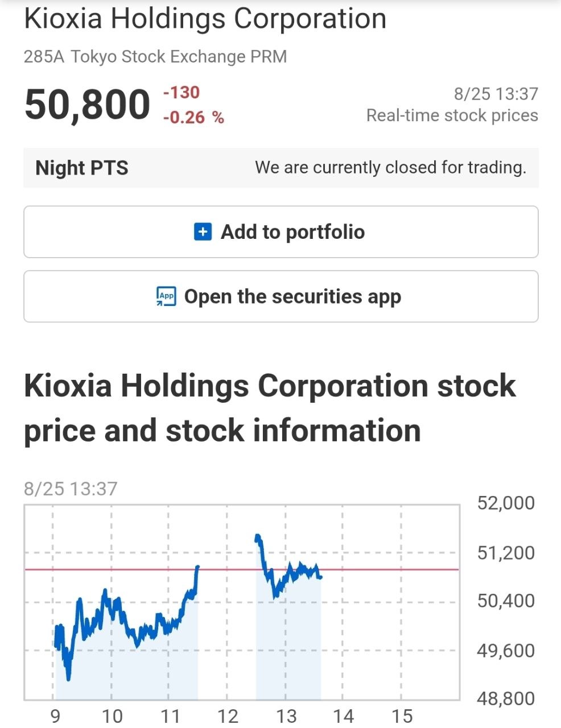Select the Night PTS label
This screenshot has height=728, width=561.
pos(82,168)
